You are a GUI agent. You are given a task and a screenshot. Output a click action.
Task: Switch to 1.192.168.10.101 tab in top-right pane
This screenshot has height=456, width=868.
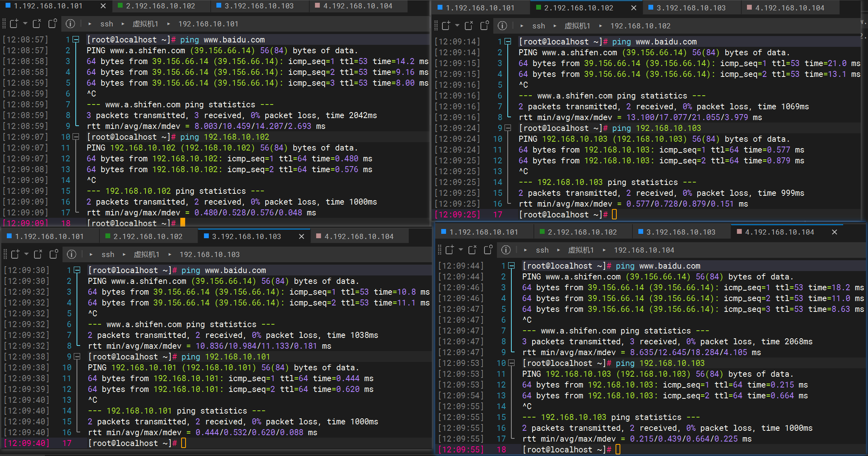480,8
